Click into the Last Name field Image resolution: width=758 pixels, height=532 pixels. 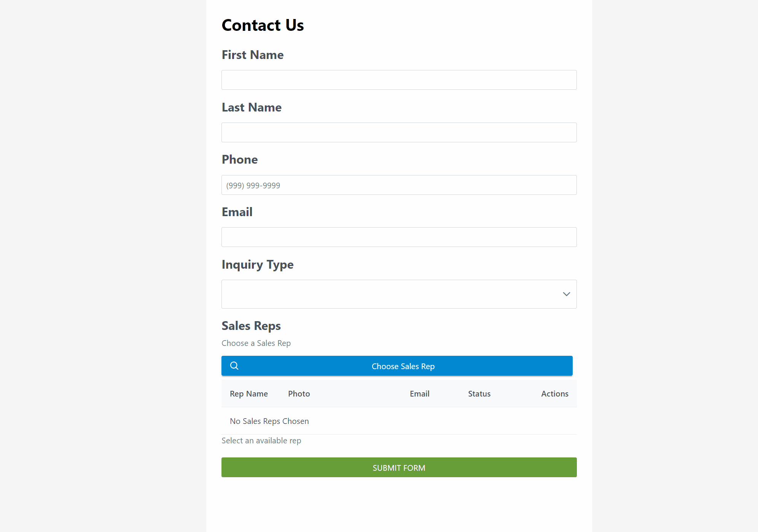399,132
